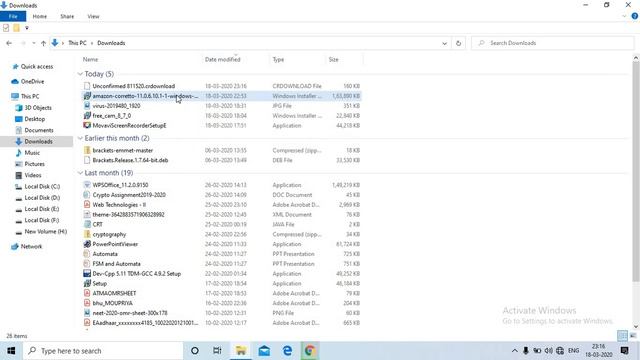Open the Help icon in ribbon
The image size is (640, 360).
(x=634, y=16)
